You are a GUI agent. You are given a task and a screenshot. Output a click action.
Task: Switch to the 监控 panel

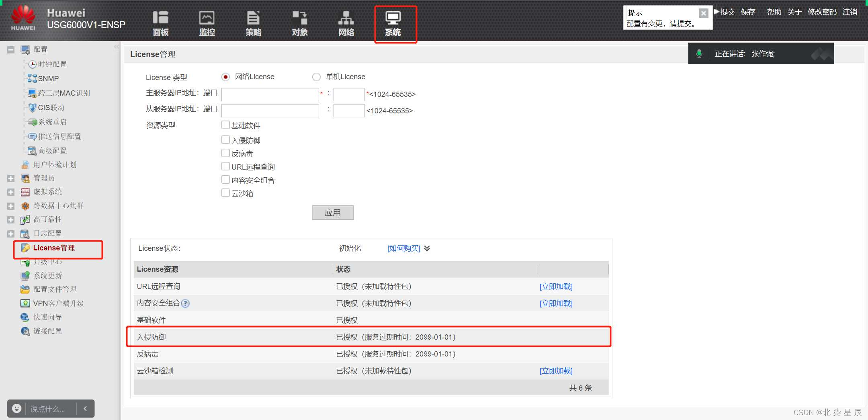point(207,23)
